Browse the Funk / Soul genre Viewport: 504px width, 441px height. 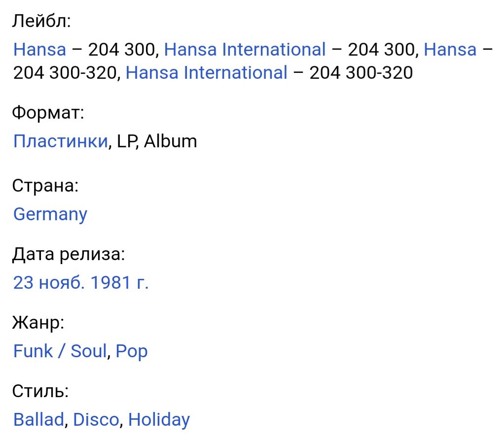pos(60,351)
